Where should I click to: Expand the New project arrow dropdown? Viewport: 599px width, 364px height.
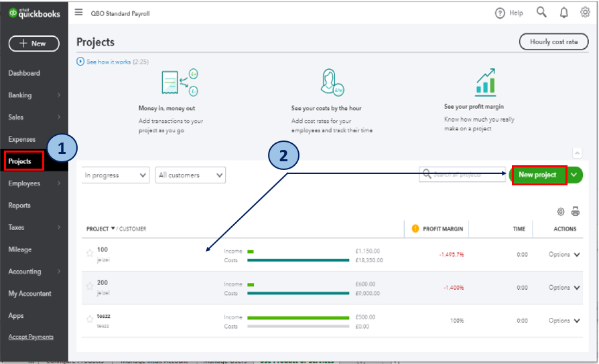[574, 175]
